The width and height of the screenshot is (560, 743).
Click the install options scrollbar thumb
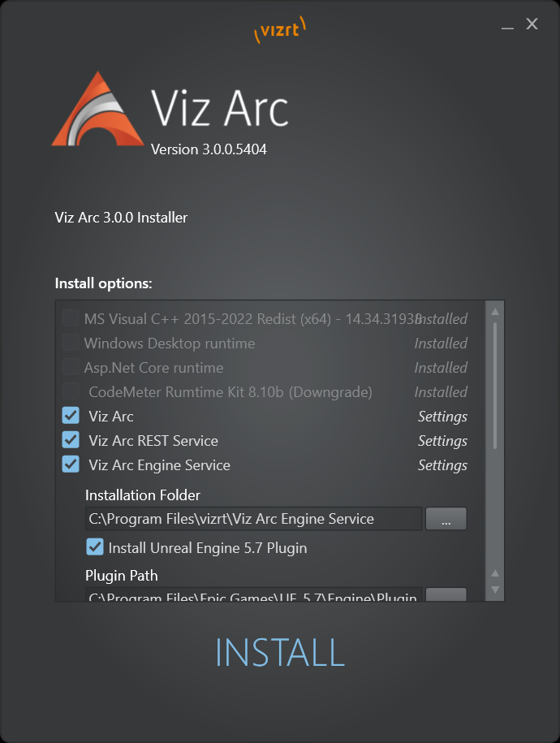[x=495, y=385]
